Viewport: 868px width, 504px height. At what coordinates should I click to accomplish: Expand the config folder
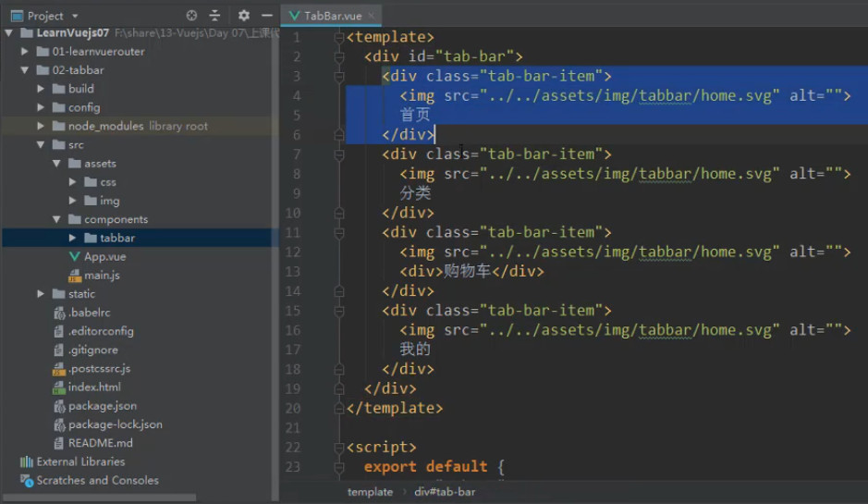41,107
